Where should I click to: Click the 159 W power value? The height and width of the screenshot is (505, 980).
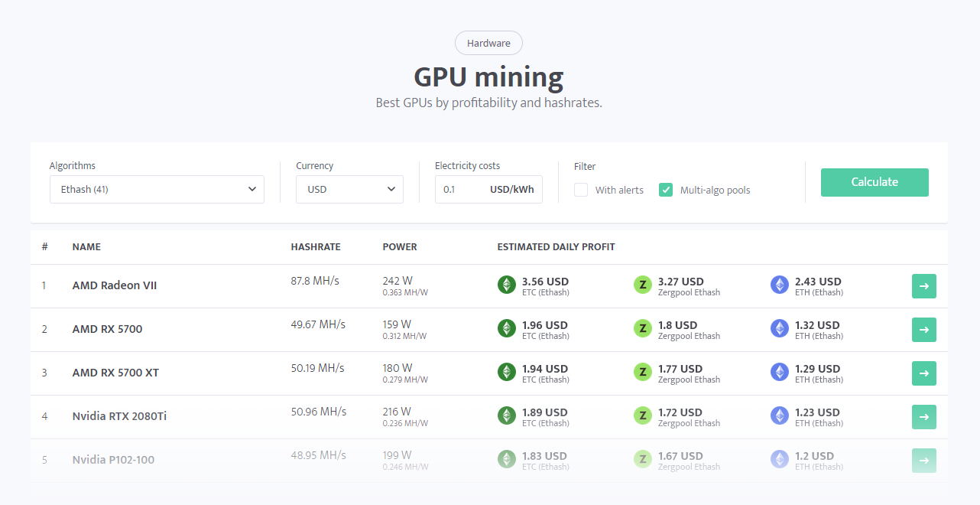tap(397, 324)
